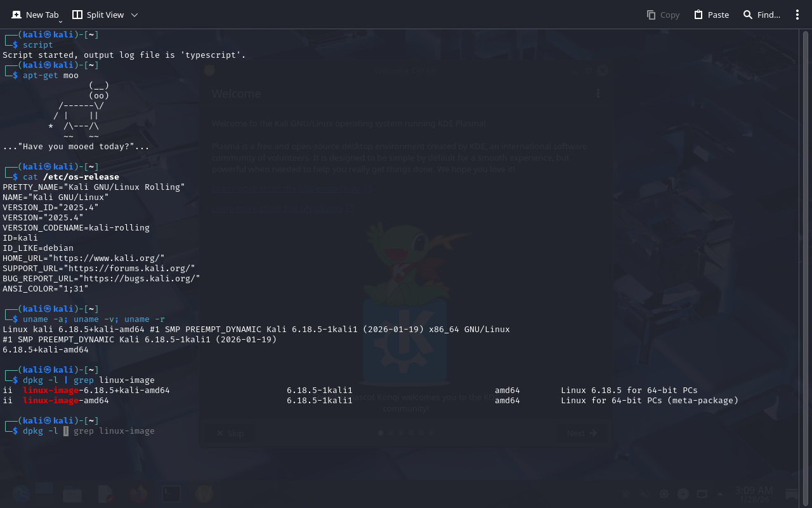Image resolution: width=812 pixels, height=508 pixels.
Task: Open a new terminal tab
Action: 35,15
